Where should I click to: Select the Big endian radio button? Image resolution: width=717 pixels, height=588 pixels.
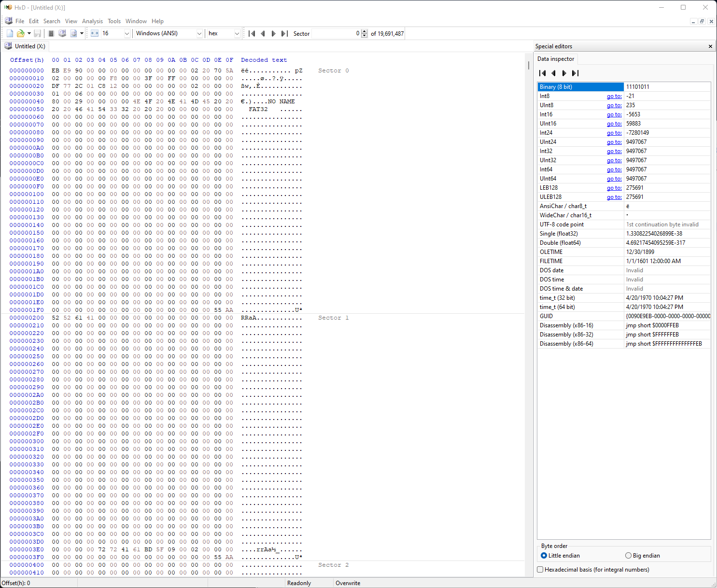click(628, 555)
